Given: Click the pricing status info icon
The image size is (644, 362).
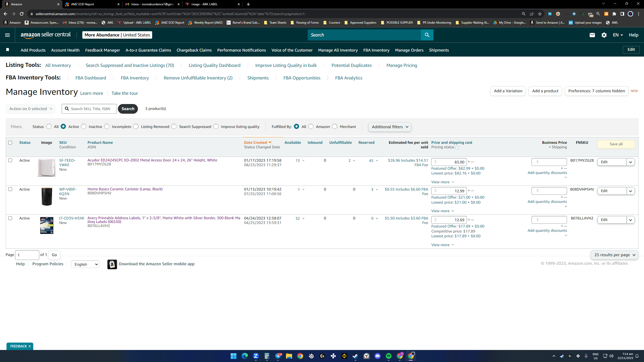Looking at the screenshot, I should (x=457, y=148).
